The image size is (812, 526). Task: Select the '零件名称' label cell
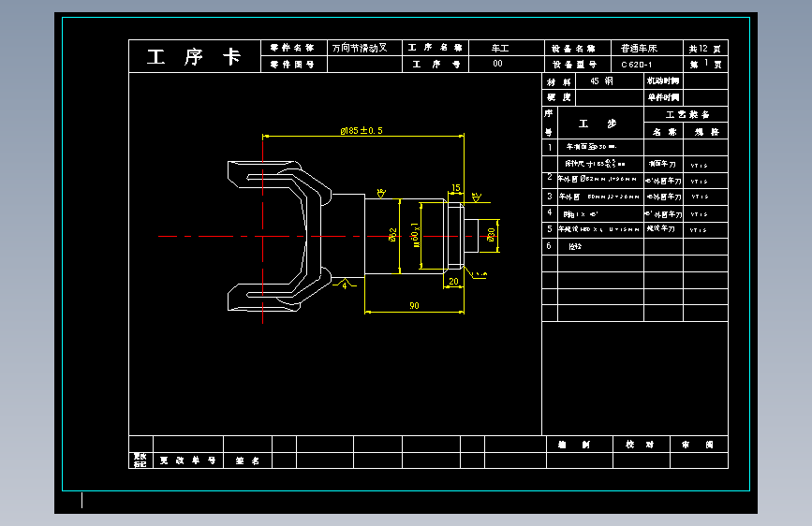[x=294, y=48]
